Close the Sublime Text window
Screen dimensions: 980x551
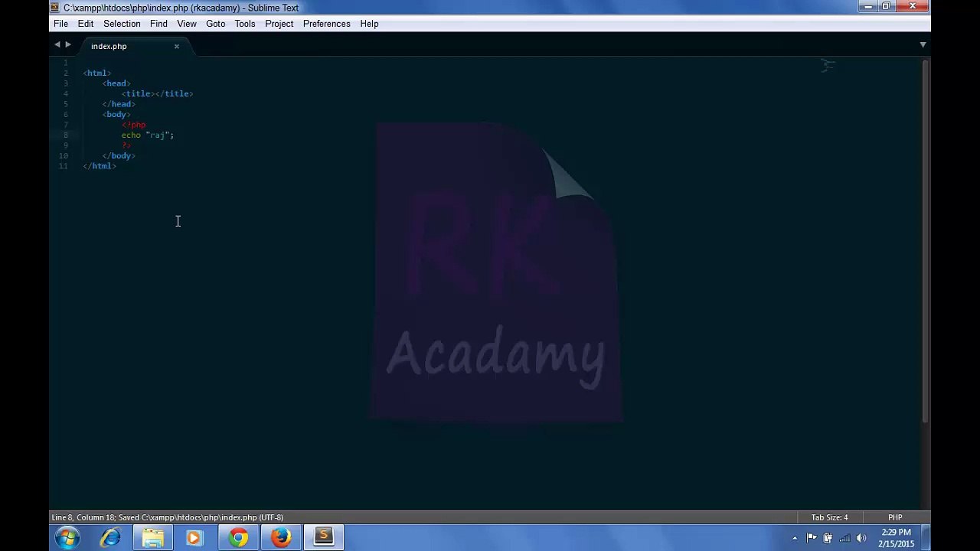(x=913, y=6)
